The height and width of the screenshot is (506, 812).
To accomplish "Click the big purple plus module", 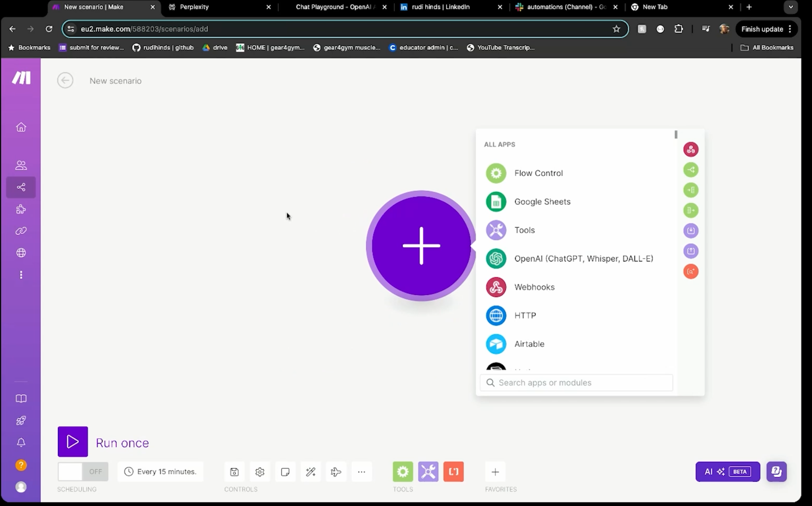I will click(421, 245).
